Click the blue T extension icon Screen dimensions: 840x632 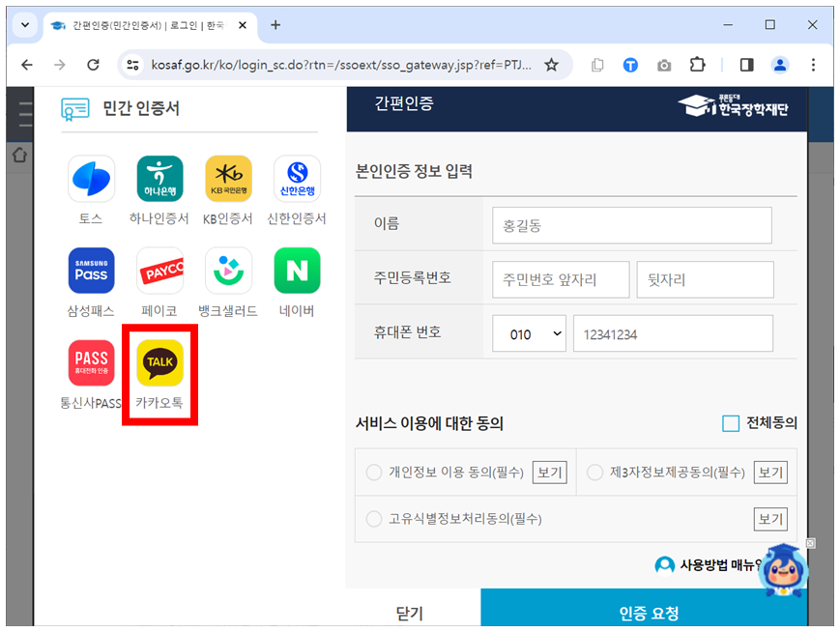tap(630, 65)
